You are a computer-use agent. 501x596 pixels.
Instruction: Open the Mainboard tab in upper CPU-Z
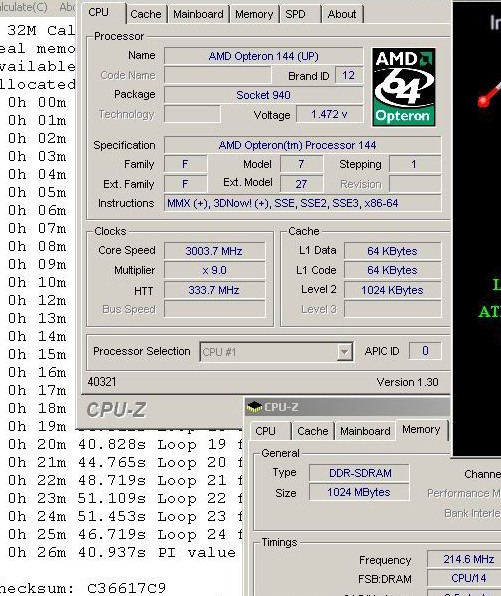(x=198, y=14)
